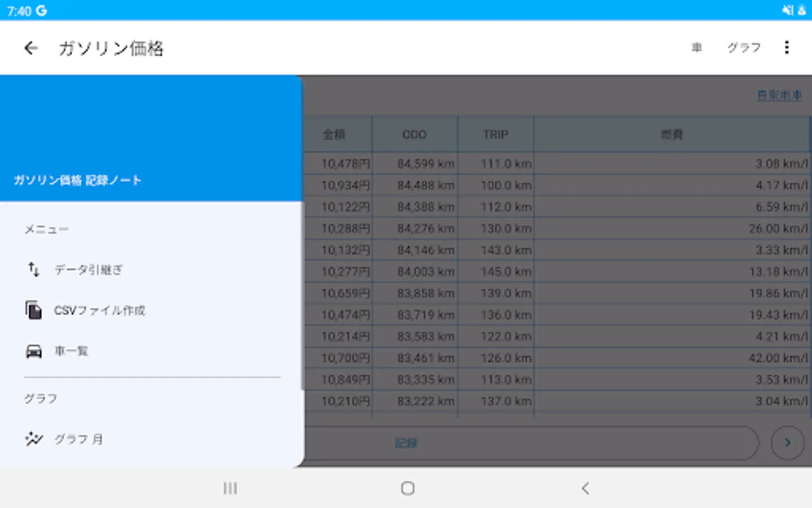Select the CSV file document icon

pos(34,310)
